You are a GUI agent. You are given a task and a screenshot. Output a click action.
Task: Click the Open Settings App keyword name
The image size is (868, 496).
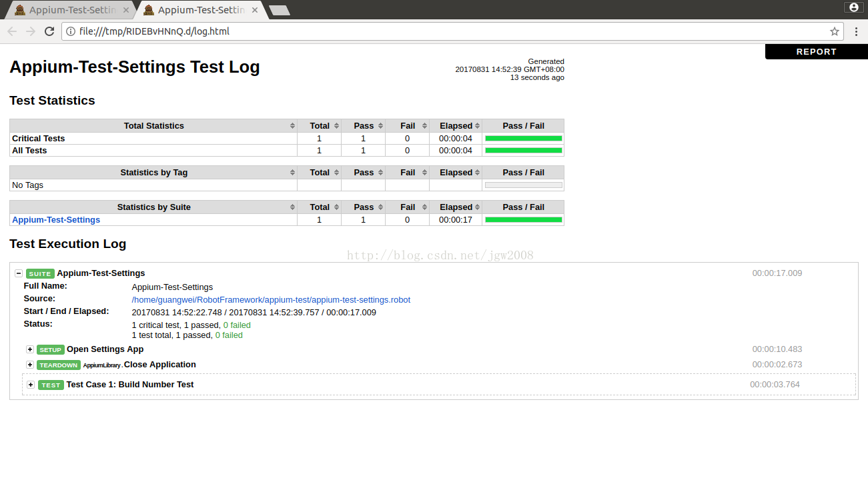105,349
